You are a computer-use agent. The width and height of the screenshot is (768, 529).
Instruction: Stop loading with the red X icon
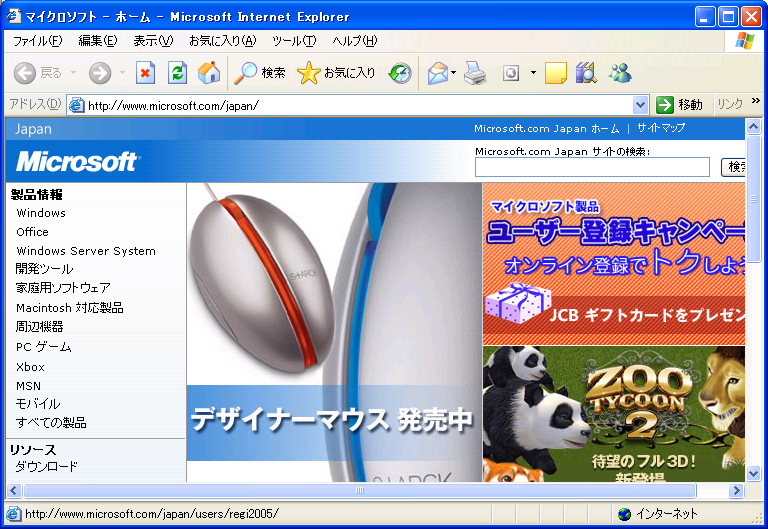145,73
